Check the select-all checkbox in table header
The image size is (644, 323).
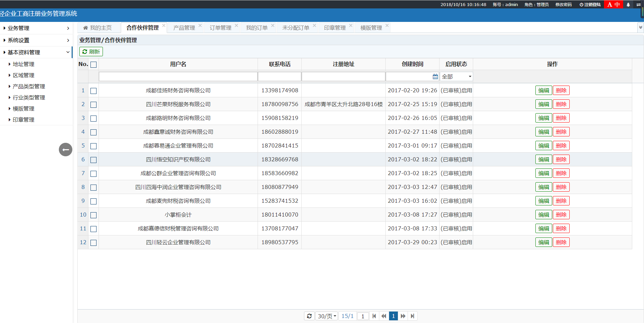click(93, 65)
